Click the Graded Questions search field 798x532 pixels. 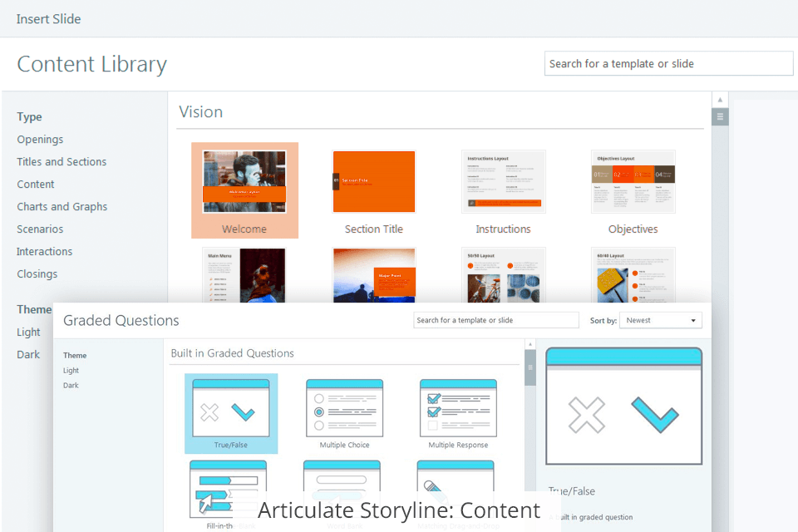(x=496, y=320)
